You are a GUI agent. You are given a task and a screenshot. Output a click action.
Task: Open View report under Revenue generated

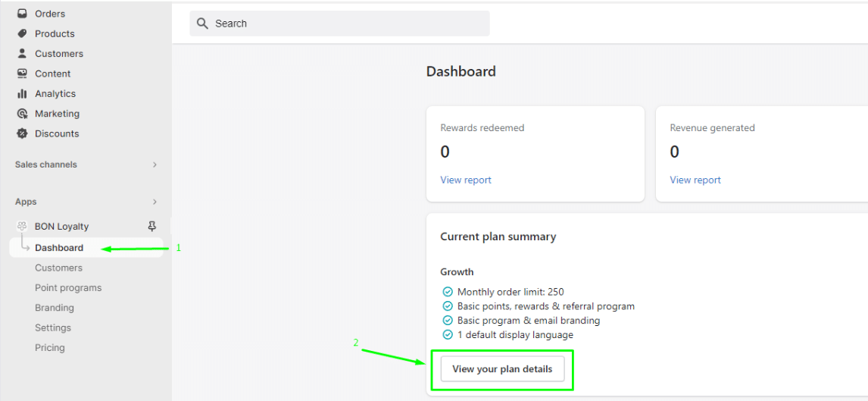695,180
